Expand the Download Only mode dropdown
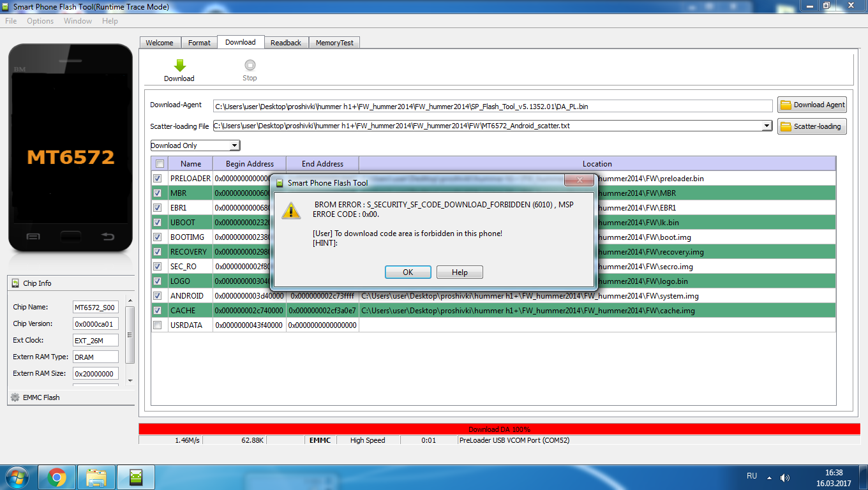Viewport: 868px width, 490px height. [234, 145]
